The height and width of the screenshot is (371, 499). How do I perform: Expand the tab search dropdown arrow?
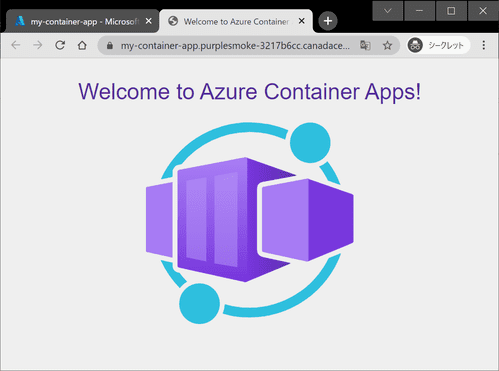[387, 11]
